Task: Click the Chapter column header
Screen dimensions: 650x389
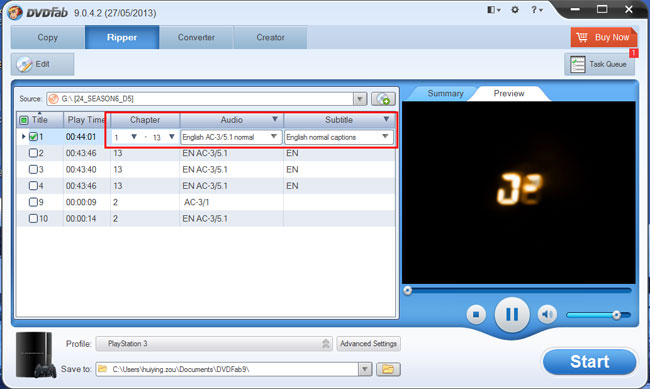Action: 145,120
